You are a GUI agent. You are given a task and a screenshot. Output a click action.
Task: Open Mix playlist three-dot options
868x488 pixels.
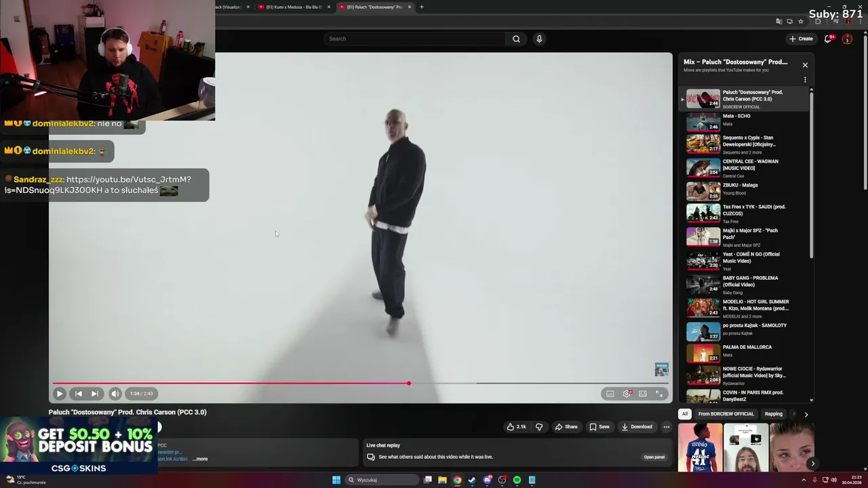click(x=805, y=80)
